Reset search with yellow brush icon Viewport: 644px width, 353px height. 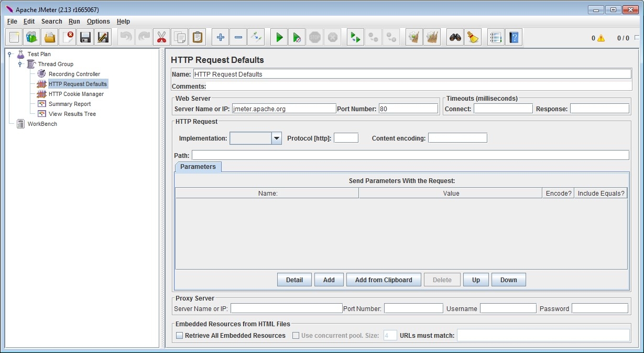[x=473, y=37]
